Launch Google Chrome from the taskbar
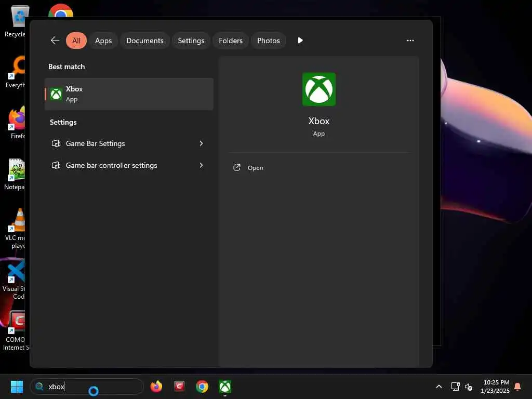 coord(202,387)
